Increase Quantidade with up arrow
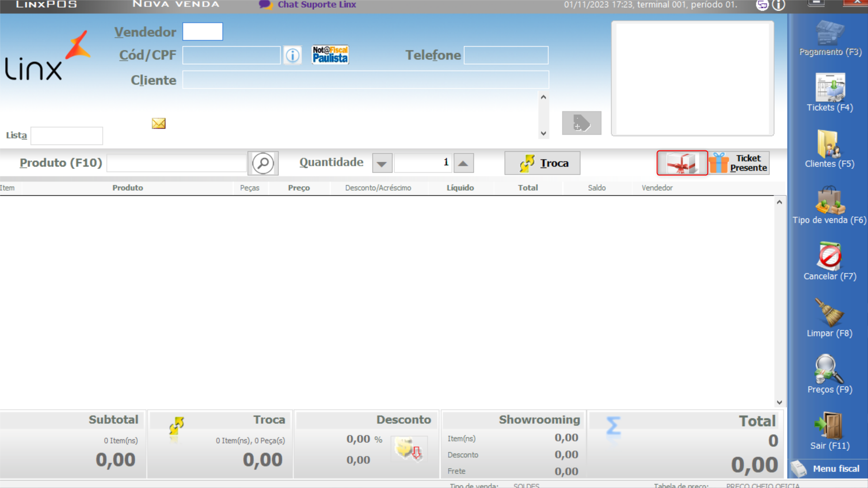The image size is (868, 488). [463, 163]
